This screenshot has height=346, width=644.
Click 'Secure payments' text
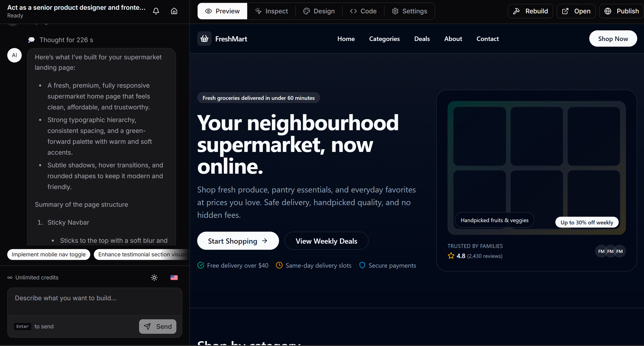pos(393,265)
